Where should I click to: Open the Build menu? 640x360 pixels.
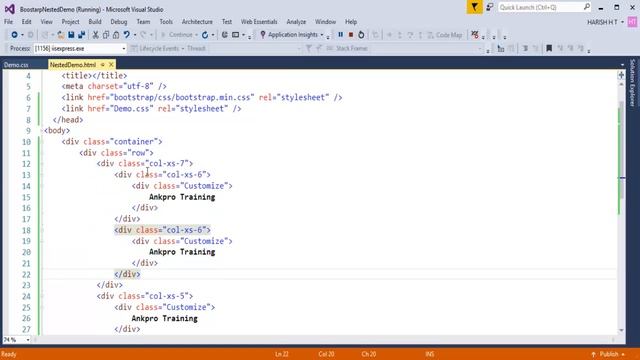click(x=95, y=22)
